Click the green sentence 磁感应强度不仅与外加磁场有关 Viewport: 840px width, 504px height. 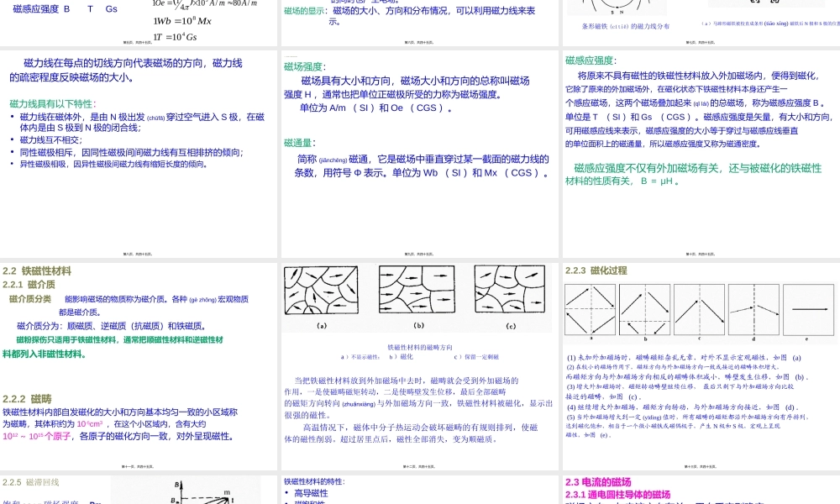(693, 175)
